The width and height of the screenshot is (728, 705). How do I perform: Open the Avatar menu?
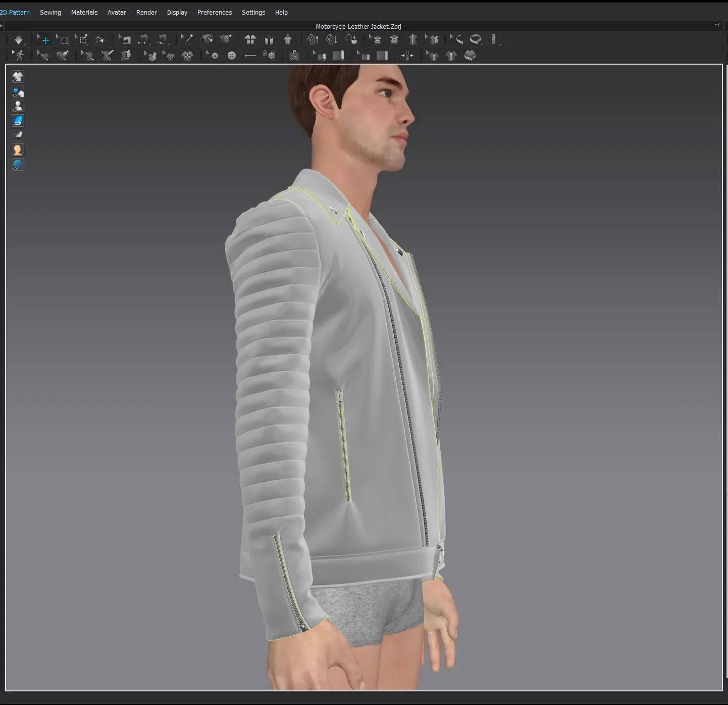117,12
